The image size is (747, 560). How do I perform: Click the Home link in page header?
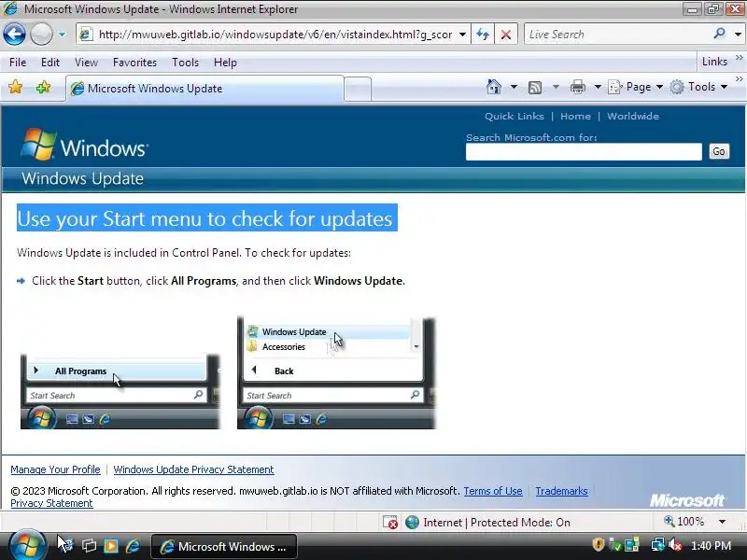(x=575, y=116)
